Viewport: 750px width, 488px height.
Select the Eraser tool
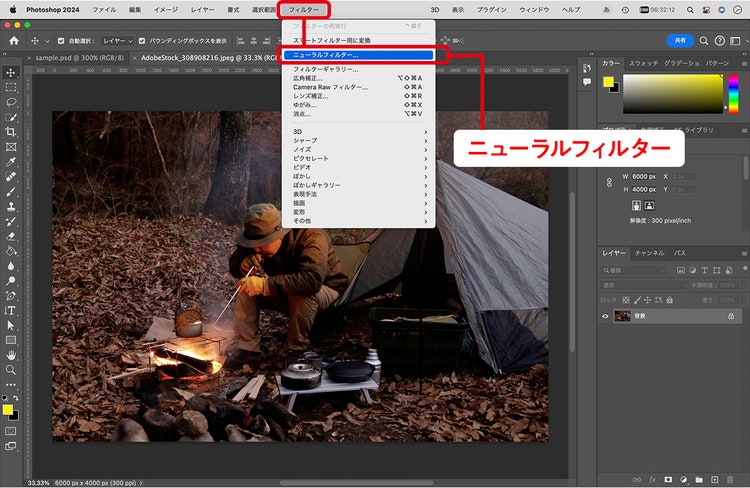click(11, 236)
